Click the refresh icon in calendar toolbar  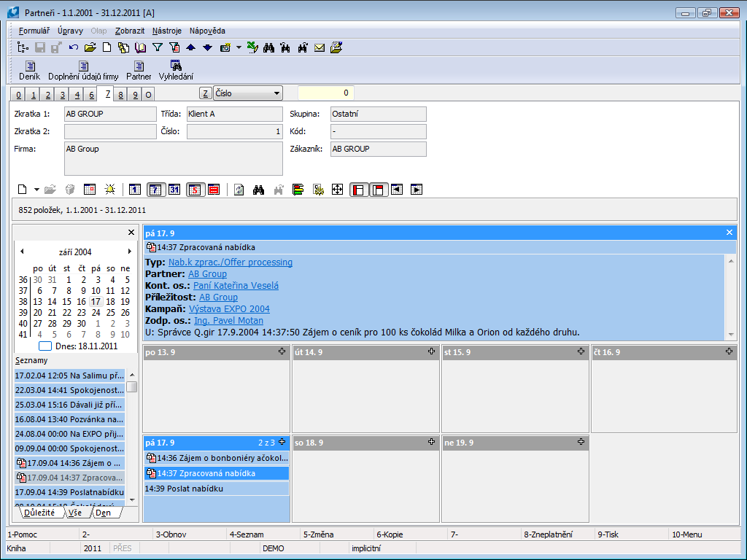(239, 190)
